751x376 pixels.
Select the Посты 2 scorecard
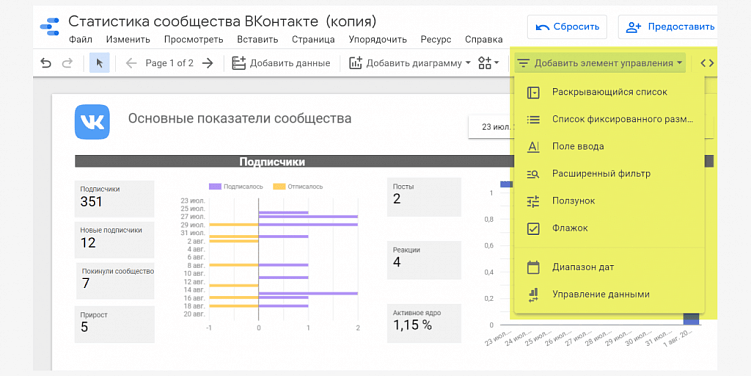tap(424, 197)
